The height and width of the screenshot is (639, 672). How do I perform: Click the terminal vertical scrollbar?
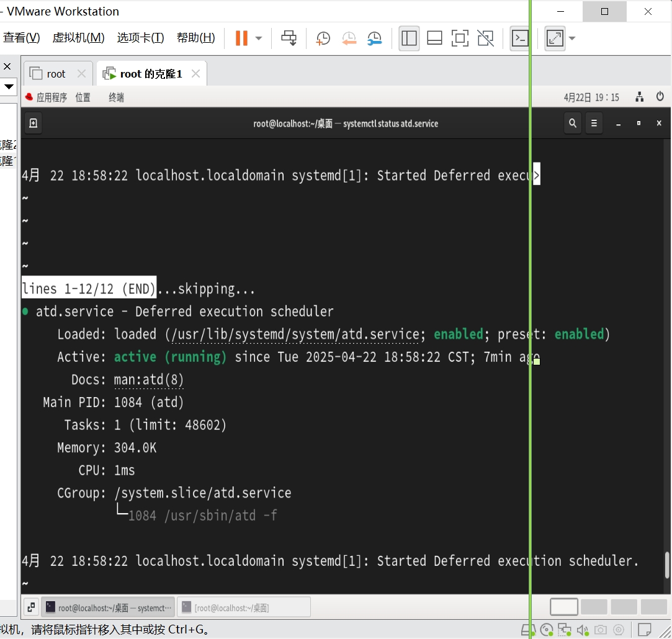(667, 566)
